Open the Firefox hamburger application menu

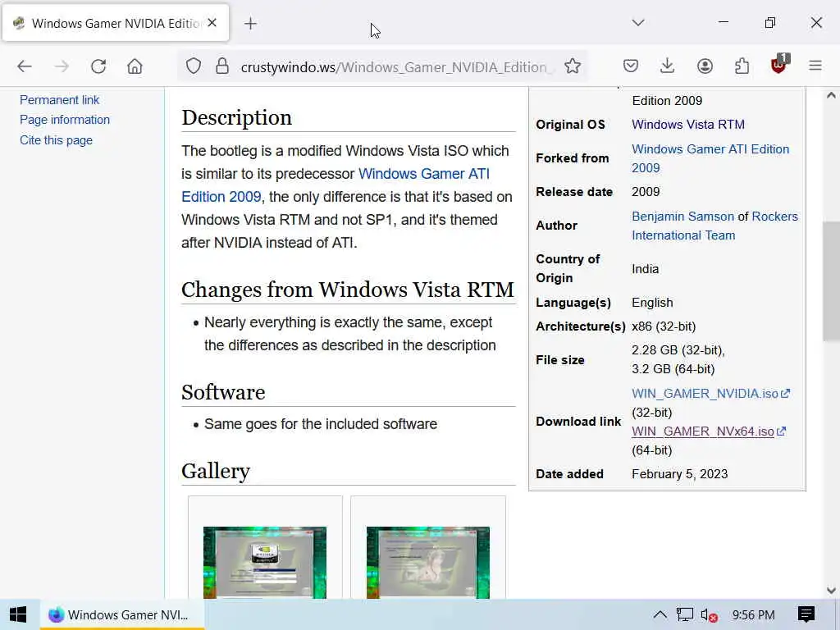(x=815, y=66)
